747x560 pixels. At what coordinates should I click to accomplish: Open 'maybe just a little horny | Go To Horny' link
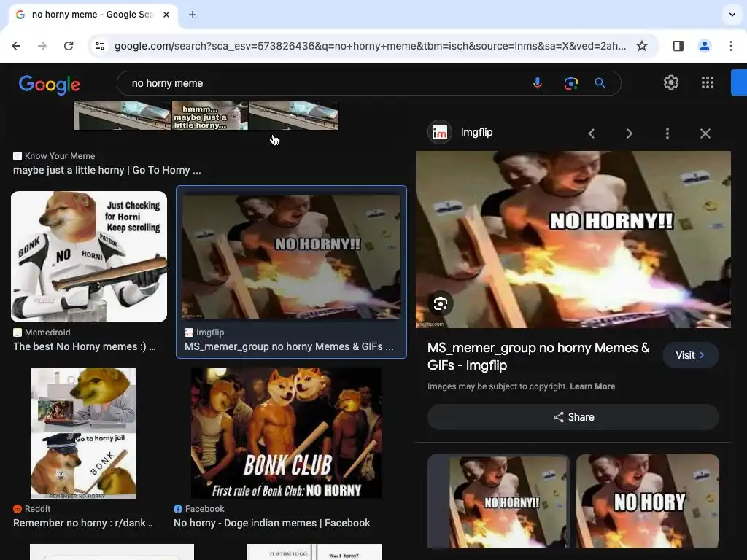pyautogui.click(x=107, y=170)
